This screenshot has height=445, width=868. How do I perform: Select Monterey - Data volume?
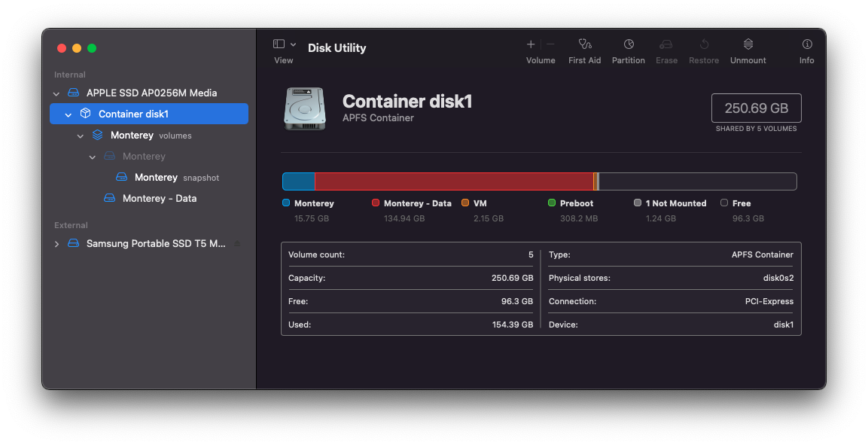149,198
